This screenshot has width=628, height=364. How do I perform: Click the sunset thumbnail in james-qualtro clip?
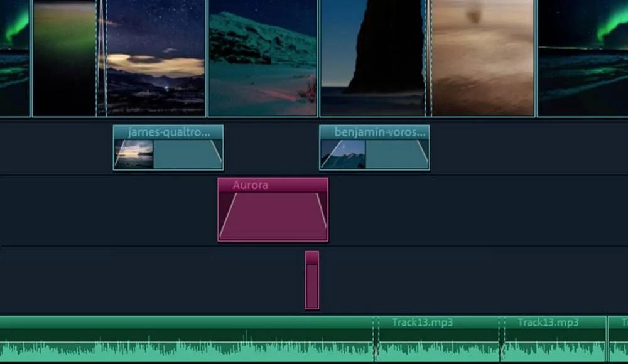(x=134, y=154)
